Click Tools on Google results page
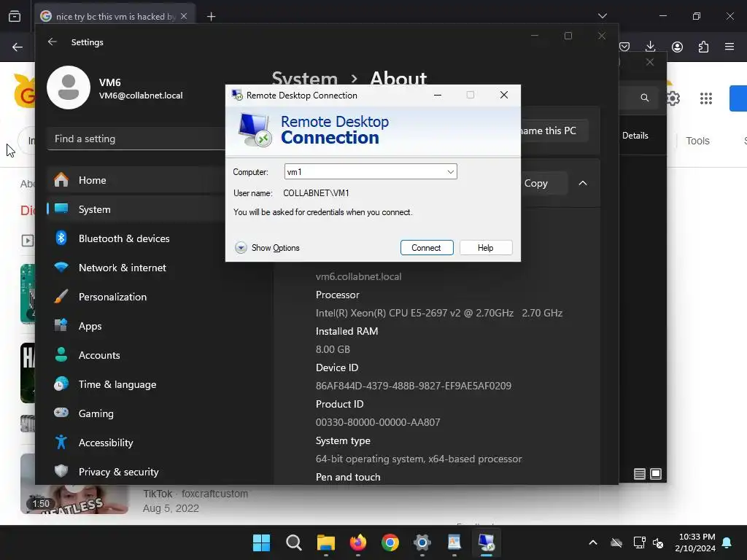747x560 pixels. point(697,141)
